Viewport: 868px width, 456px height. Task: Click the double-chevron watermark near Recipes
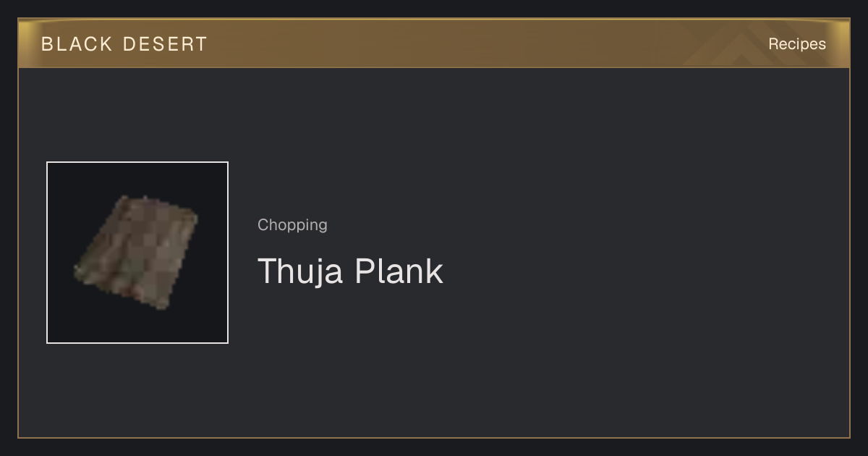point(731,45)
